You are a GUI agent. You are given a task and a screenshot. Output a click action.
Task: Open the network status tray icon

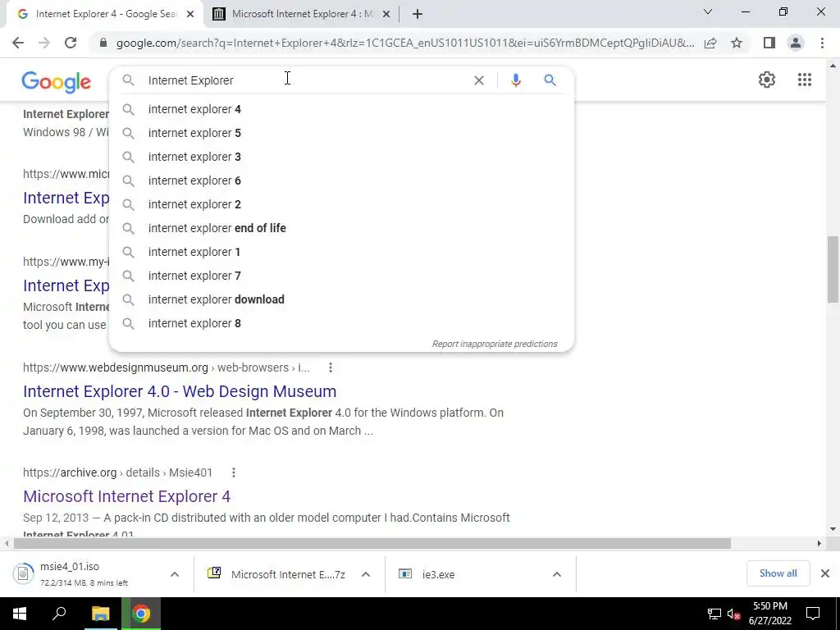(x=714, y=614)
